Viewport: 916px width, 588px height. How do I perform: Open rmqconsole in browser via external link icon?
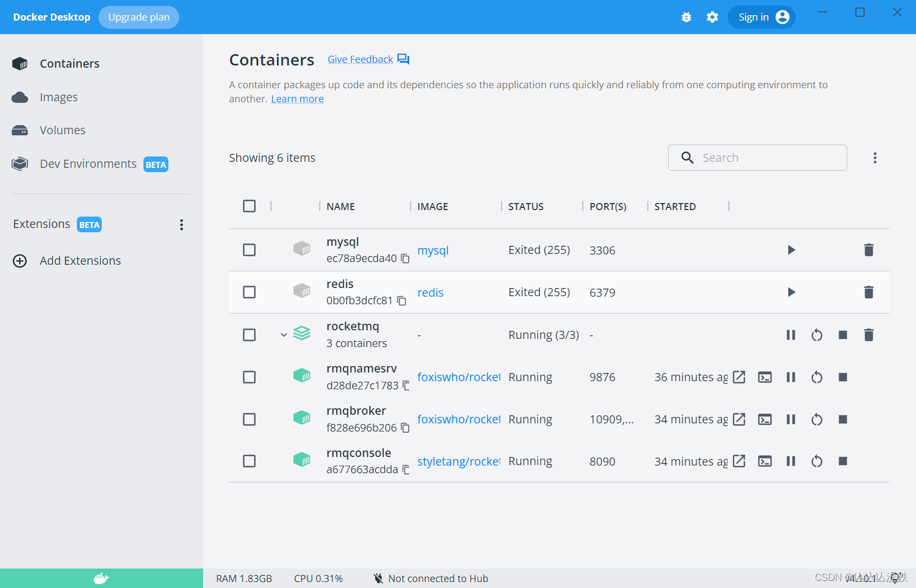[738, 461]
